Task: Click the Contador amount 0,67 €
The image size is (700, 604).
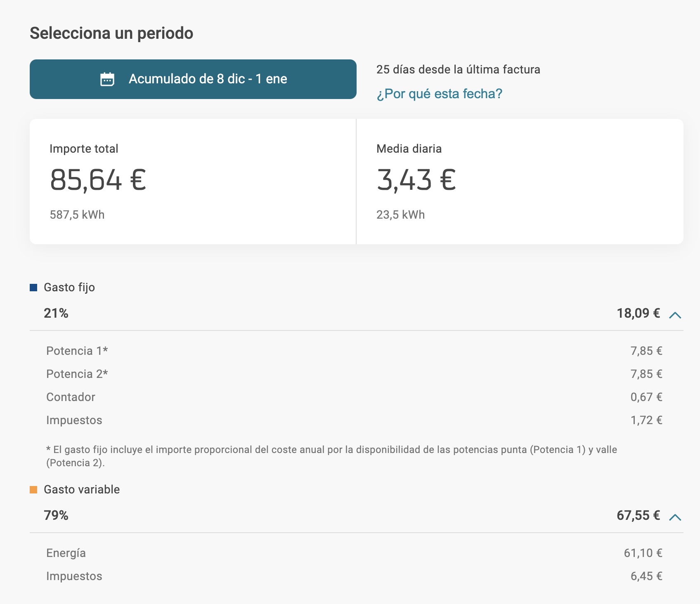Action: pos(646,397)
